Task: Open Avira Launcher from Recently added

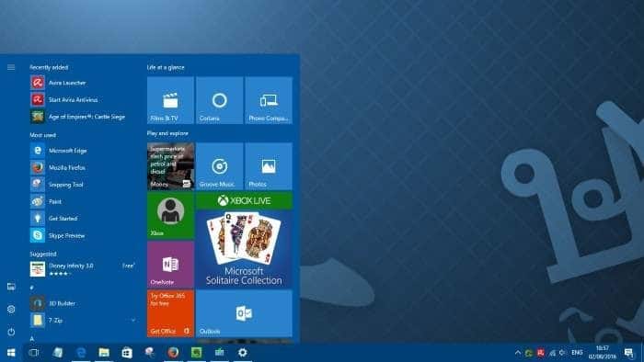Action: pyautogui.click(x=83, y=83)
